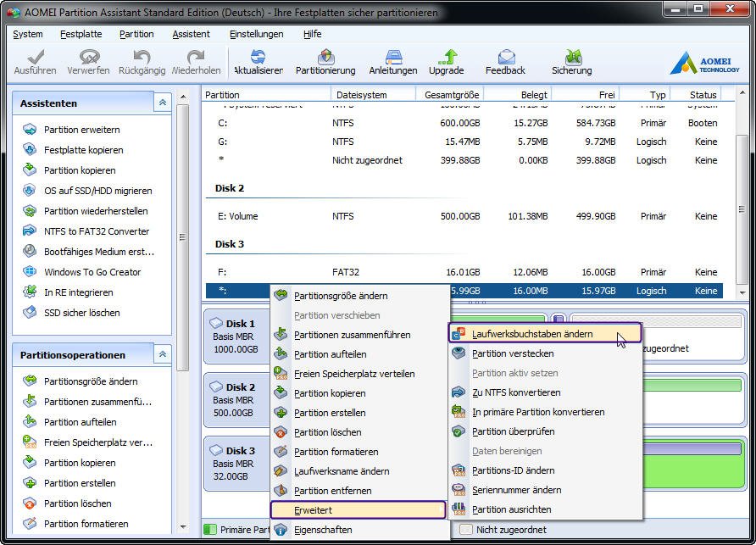Select Partition entfernen in context menu

coord(359,491)
